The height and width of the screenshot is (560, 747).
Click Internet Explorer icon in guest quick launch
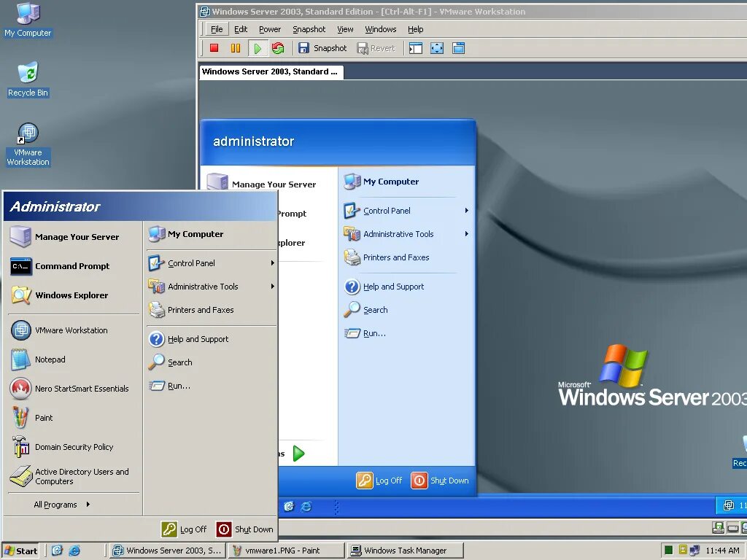[x=306, y=506]
